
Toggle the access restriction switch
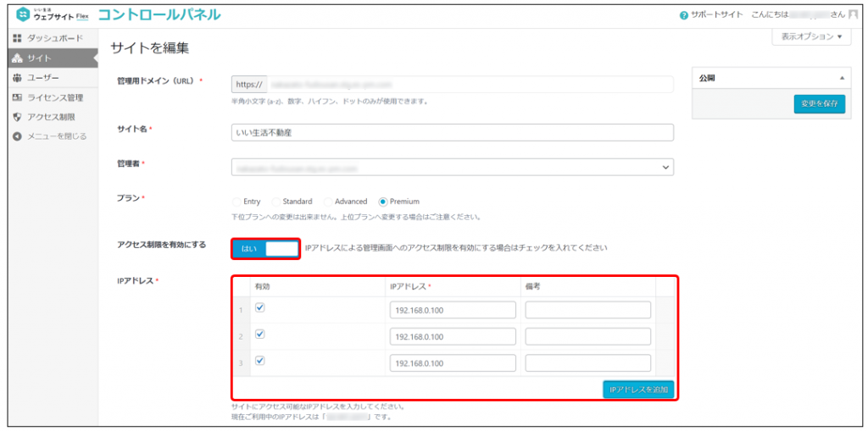[x=265, y=248]
